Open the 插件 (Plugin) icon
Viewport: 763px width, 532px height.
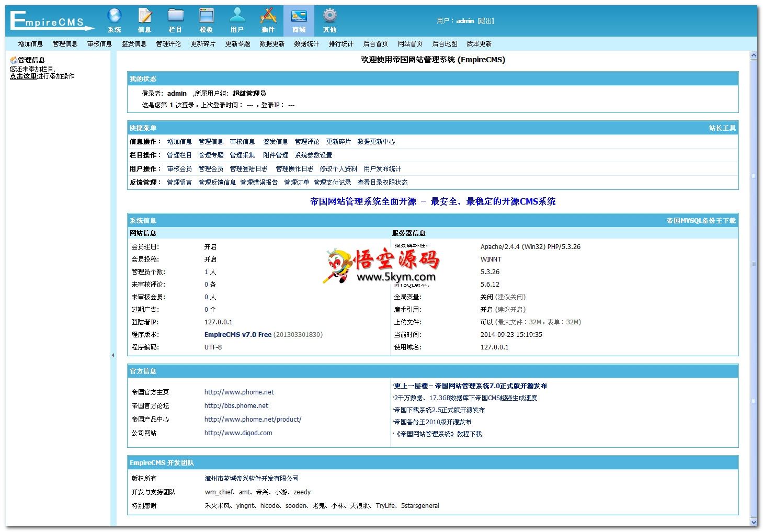tap(268, 20)
